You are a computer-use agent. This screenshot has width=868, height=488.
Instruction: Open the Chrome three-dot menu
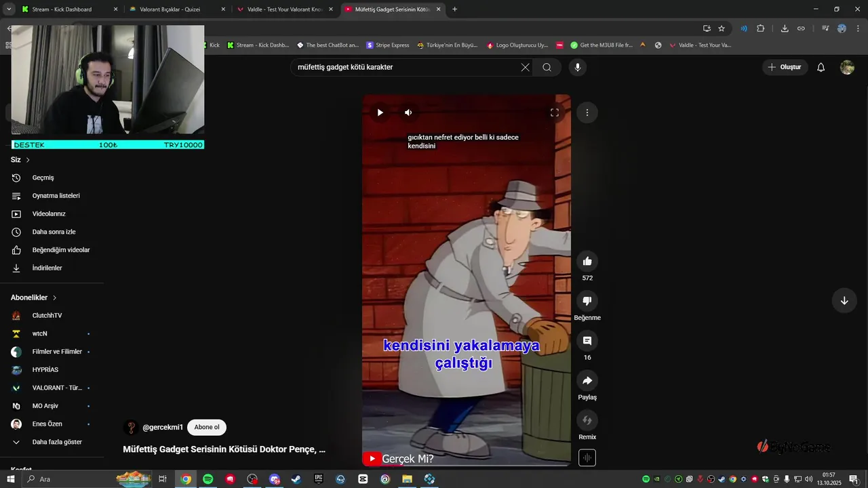[858, 28]
